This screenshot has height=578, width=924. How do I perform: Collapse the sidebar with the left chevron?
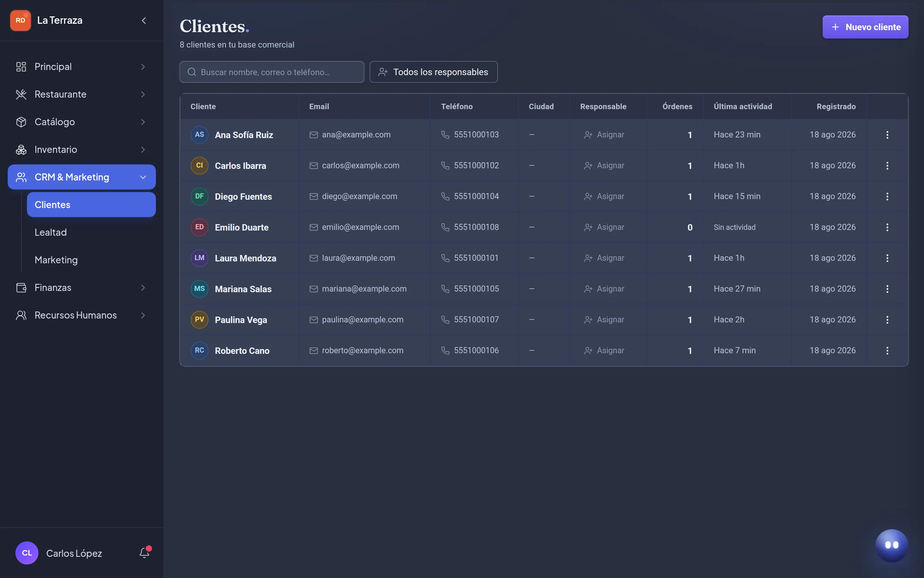click(x=144, y=21)
